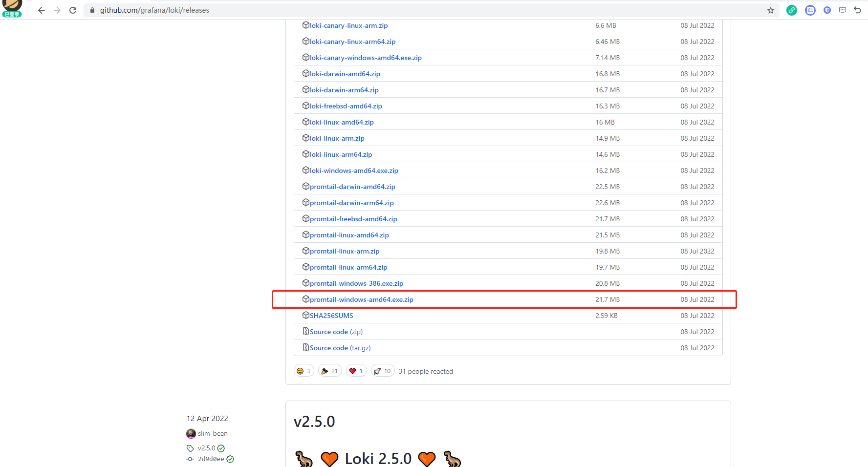This screenshot has width=868, height=467.
Task: Open slim-bean author profile link
Action: 213,433
